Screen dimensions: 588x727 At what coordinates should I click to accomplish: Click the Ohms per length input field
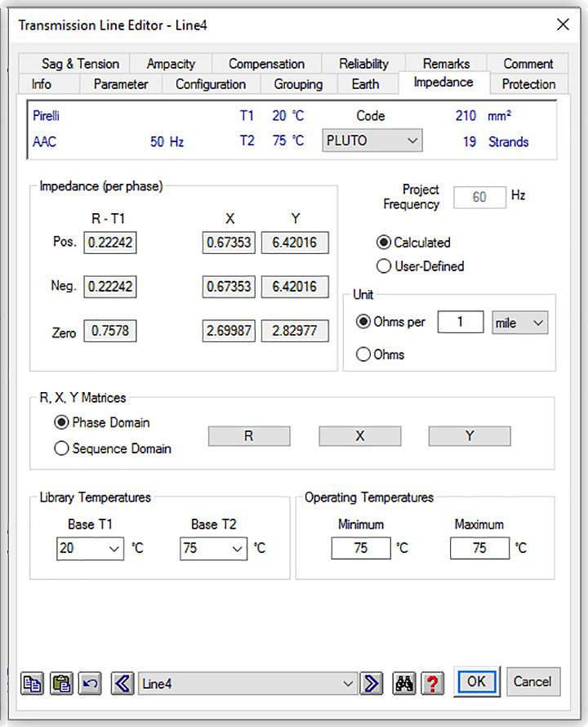(x=461, y=322)
